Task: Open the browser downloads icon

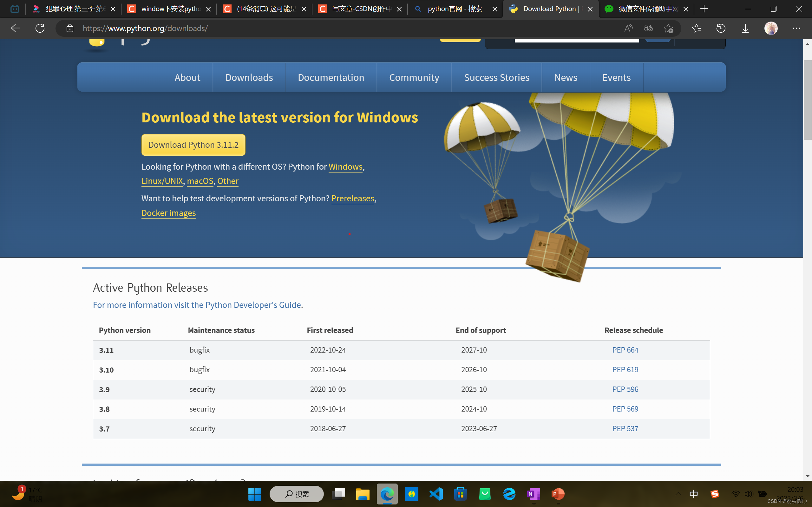Action: tap(745, 28)
